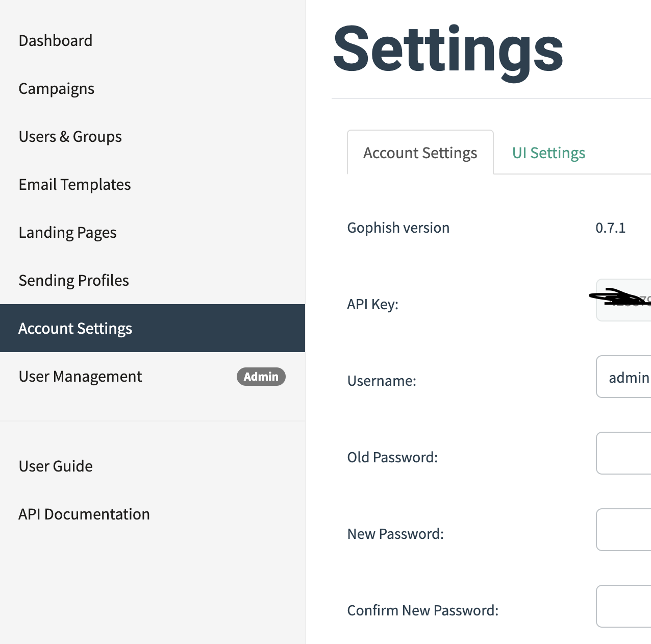Click the Gophish version label
651x644 pixels.
click(x=398, y=228)
